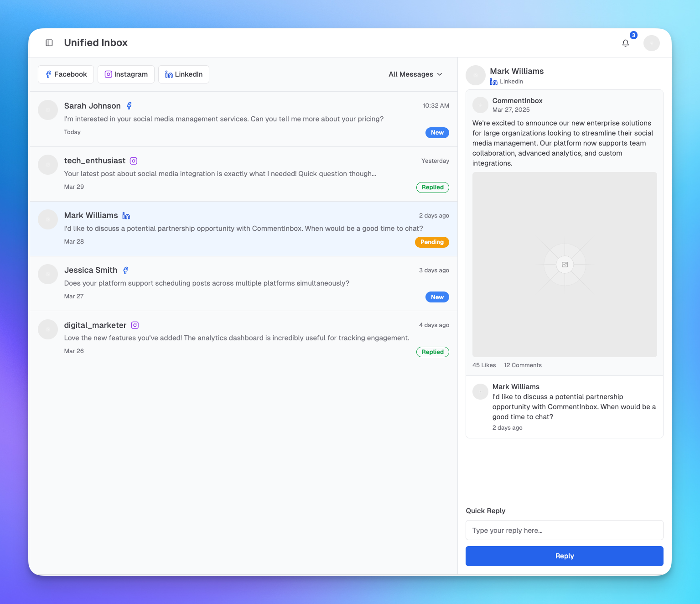Click the Quick Reply text input field

[564, 530]
